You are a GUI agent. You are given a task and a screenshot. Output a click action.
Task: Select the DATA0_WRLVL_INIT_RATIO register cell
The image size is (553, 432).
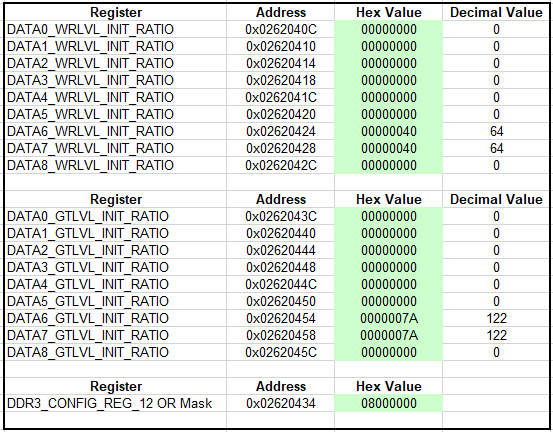coord(115,29)
